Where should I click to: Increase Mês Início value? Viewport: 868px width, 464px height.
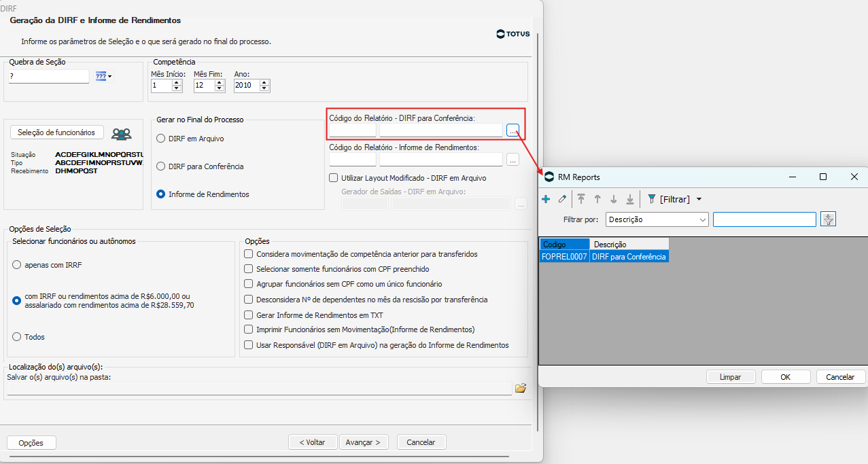pos(177,82)
